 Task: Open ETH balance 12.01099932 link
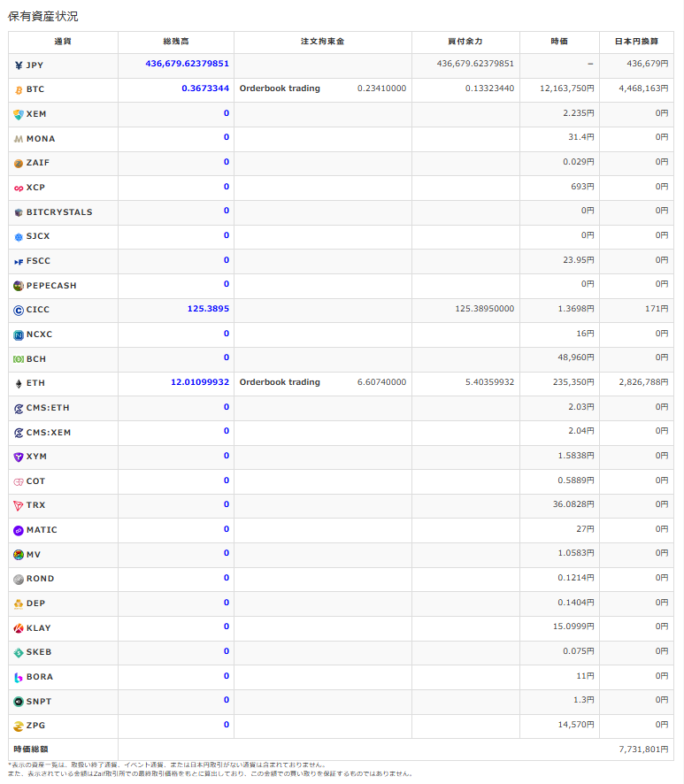tap(200, 382)
